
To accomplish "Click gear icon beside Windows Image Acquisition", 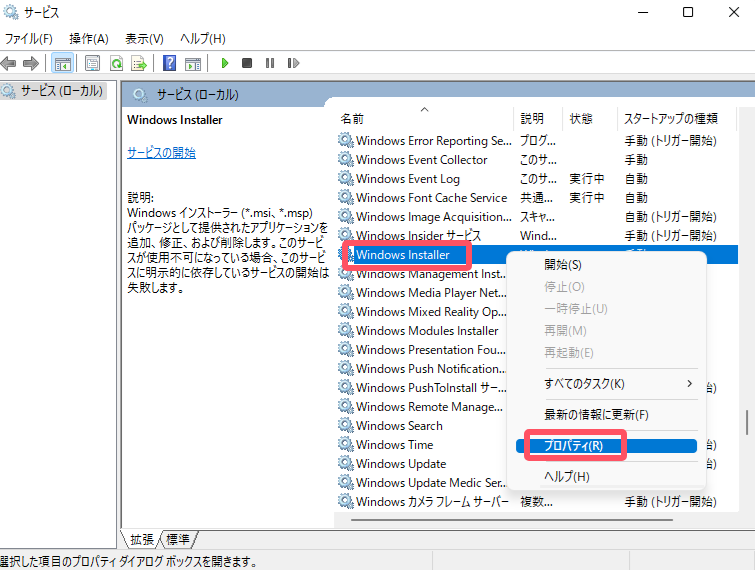I will coord(346,216).
